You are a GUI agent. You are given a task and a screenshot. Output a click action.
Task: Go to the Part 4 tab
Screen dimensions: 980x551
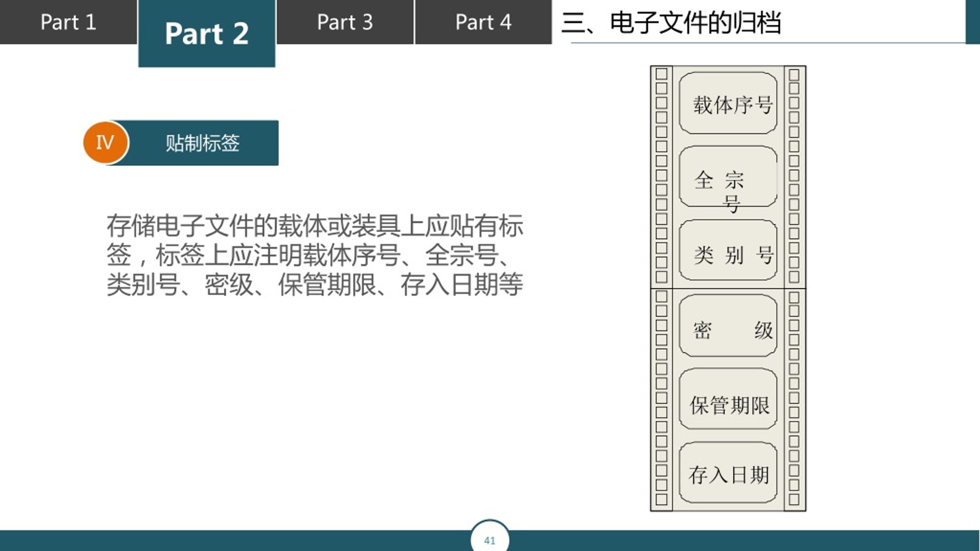pyautogui.click(x=483, y=22)
